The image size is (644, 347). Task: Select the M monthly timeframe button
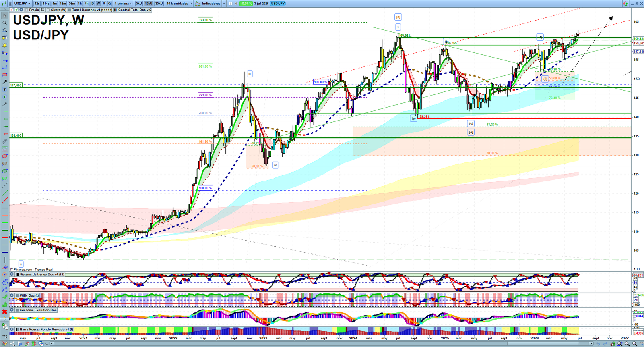pos(104,3)
